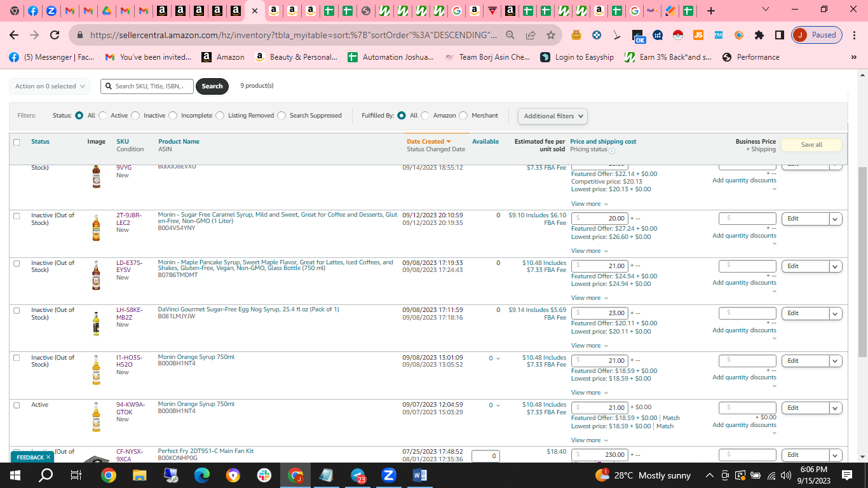868x488 pixels.
Task: Check the DaVinci Egg Nog Syrup row
Action: [17, 311]
